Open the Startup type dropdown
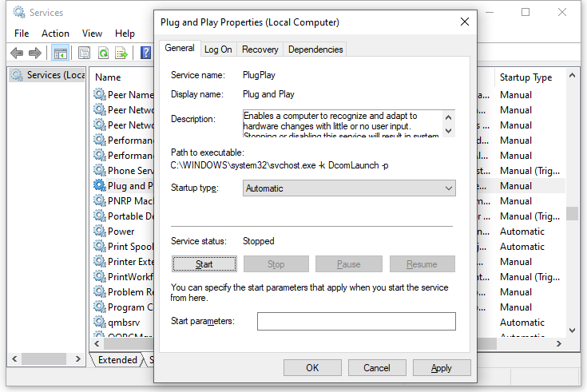This screenshot has height=392, width=587. click(x=349, y=188)
